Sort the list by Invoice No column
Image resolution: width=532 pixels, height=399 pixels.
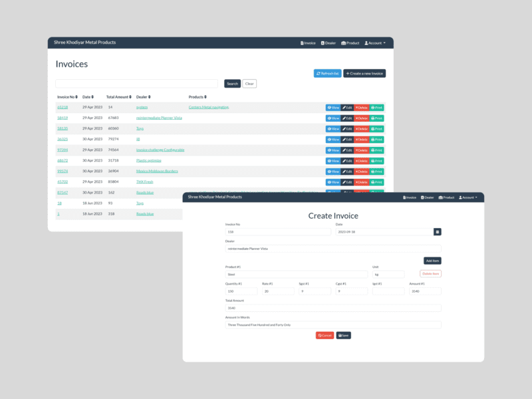[66, 97]
